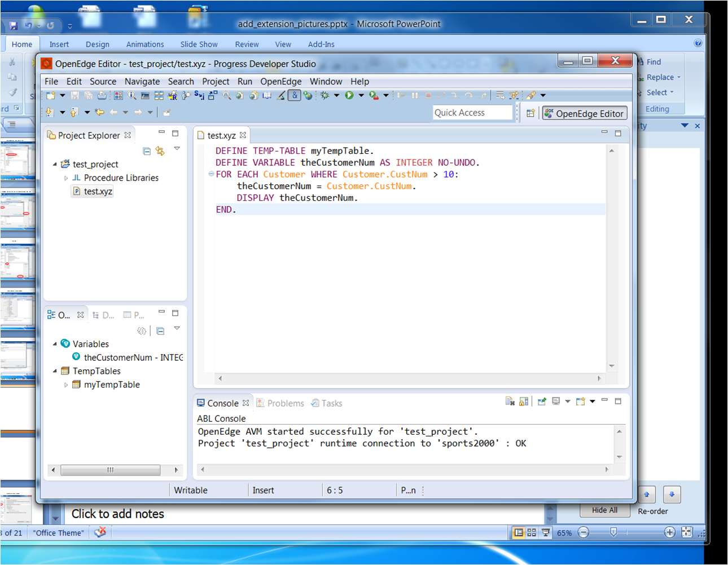Collapse the test_project tree node
Screen dimensions: 728x565
55,164
